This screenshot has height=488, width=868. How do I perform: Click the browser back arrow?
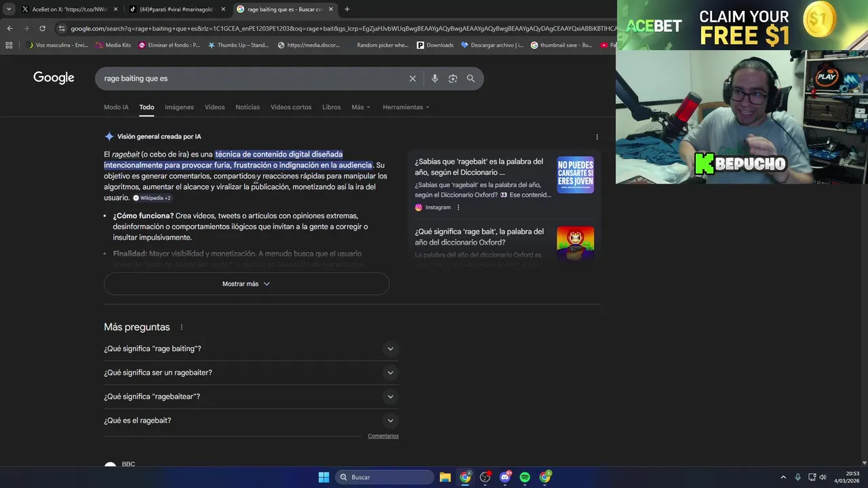(x=9, y=28)
